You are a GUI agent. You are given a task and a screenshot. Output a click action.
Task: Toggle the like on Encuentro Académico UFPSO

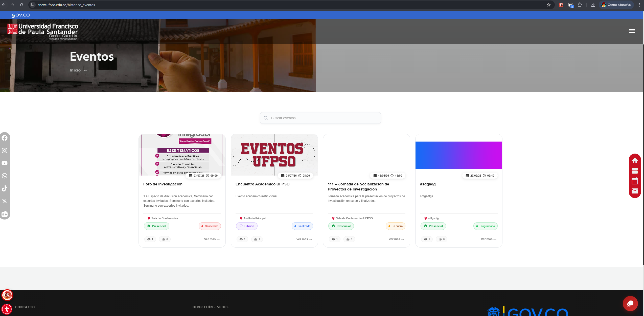coord(257,239)
